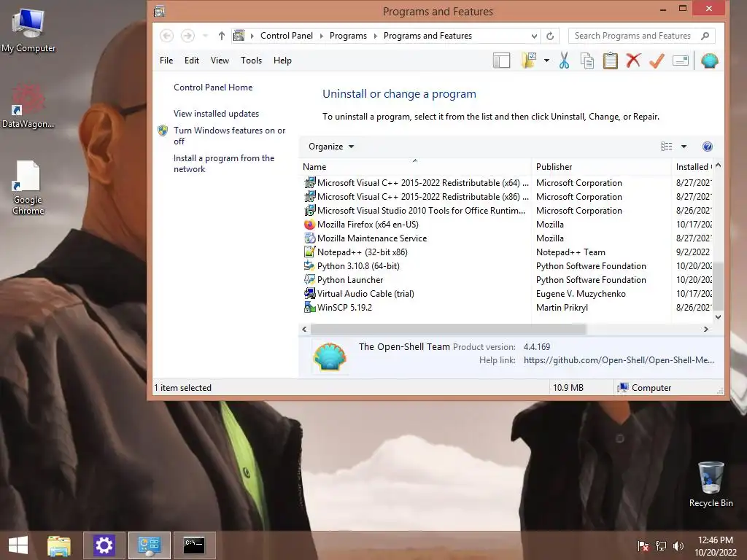Open File Explorer from the taskbar
The height and width of the screenshot is (560, 747).
point(59,545)
